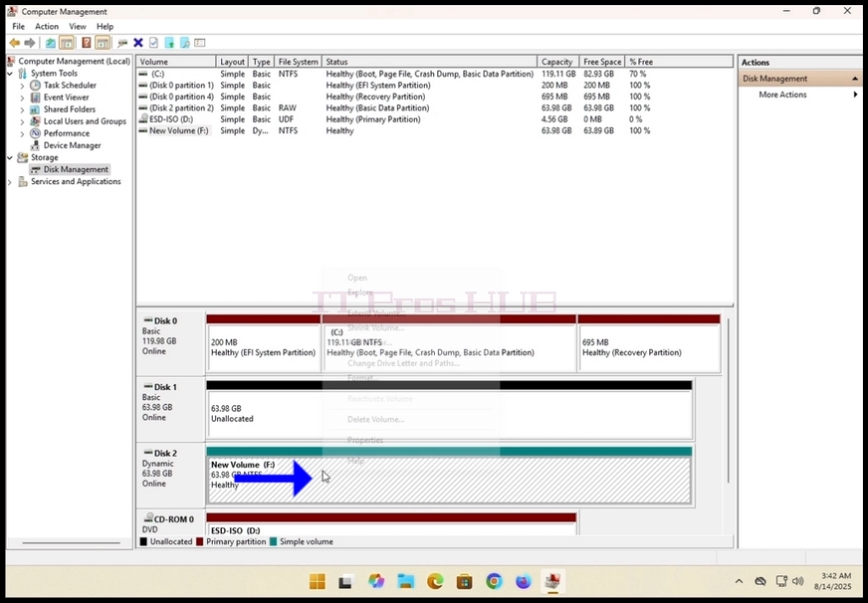
Task: Open Firefox from the taskbar
Action: click(524, 581)
